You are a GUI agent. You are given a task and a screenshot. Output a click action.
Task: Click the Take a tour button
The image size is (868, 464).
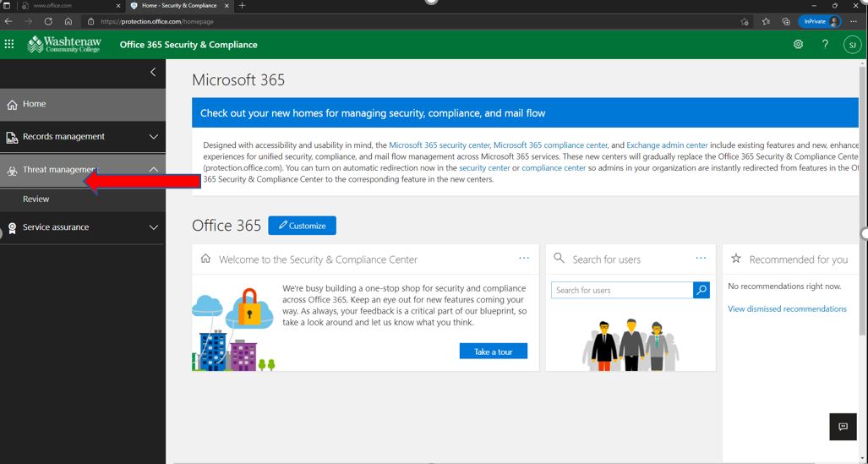coord(494,351)
